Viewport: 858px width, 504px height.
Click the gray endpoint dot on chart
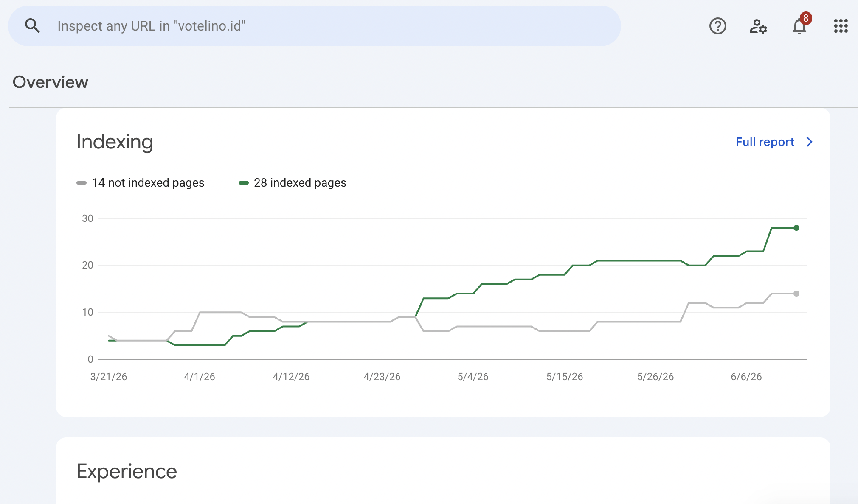click(796, 294)
